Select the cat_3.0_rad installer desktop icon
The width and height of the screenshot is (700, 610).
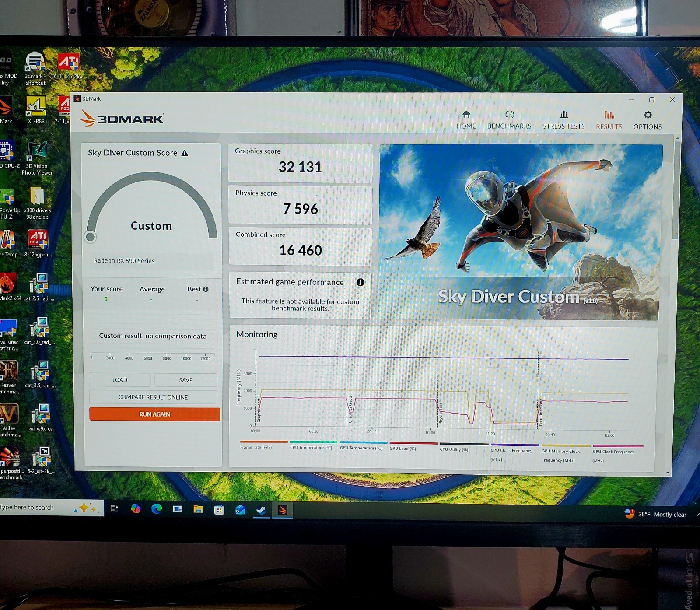pos(39,331)
